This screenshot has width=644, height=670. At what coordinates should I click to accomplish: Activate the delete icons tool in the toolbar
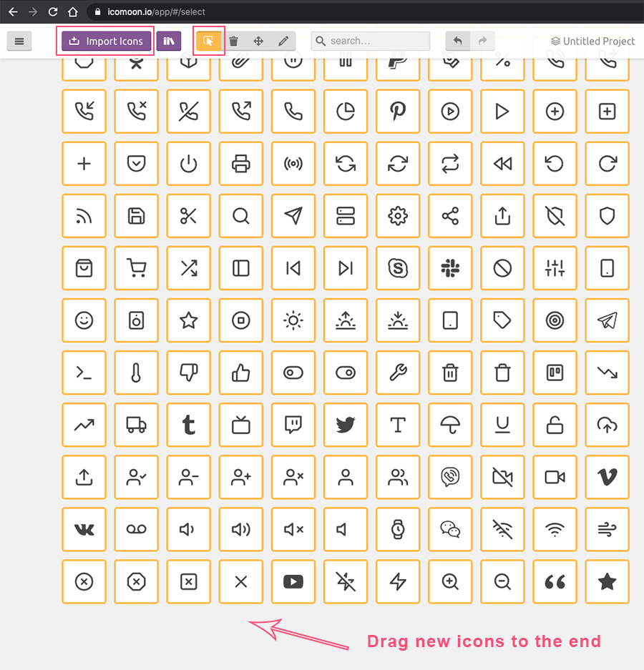pyautogui.click(x=233, y=41)
